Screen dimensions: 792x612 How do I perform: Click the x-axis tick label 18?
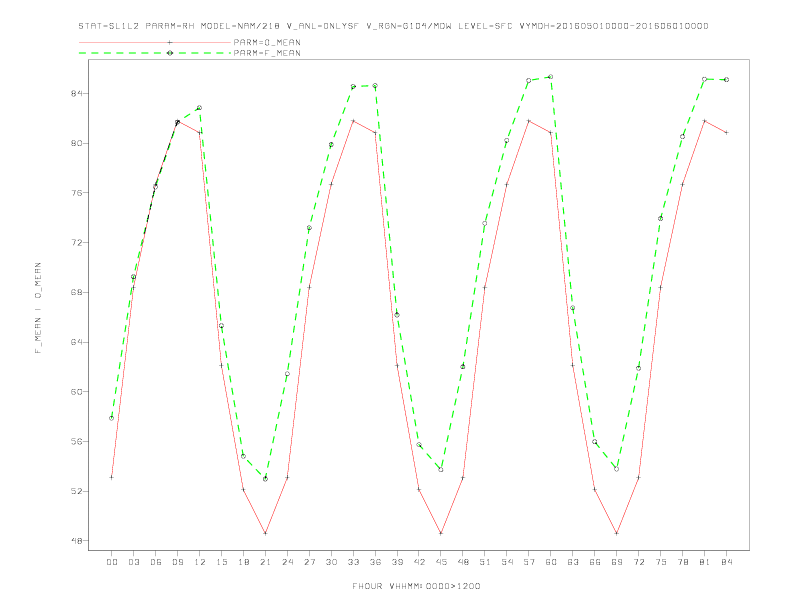243,562
